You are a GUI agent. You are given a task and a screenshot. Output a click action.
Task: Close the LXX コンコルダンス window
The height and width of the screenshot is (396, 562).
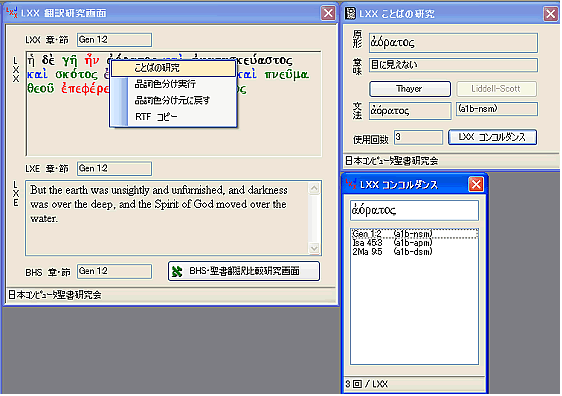click(x=476, y=185)
